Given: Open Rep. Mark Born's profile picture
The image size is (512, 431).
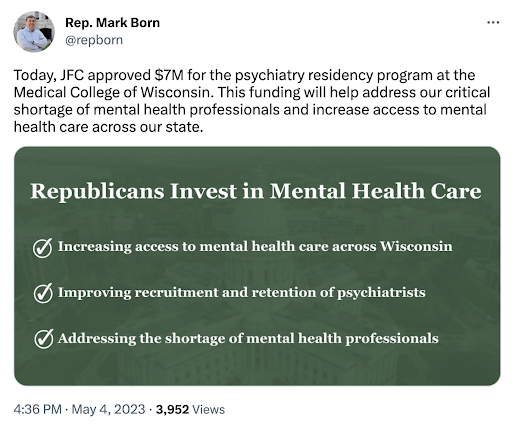Looking at the screenshot, I should 34,32.
